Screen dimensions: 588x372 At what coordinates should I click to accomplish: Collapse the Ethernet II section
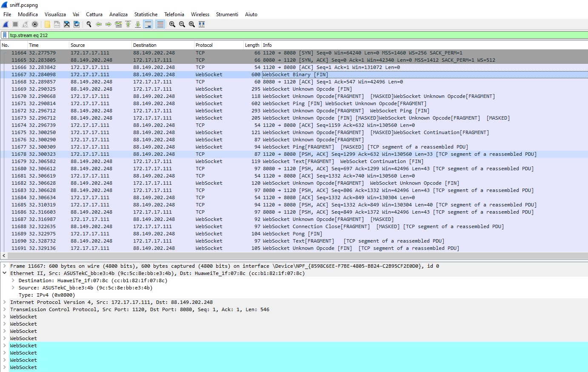click(x=5, y=273)
